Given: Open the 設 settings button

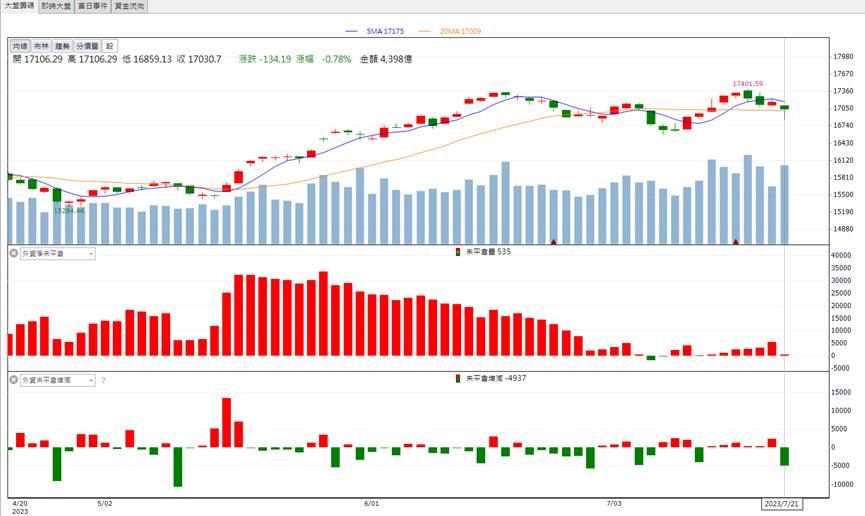Looking at the screenshot, I should (x=109, y=46).
